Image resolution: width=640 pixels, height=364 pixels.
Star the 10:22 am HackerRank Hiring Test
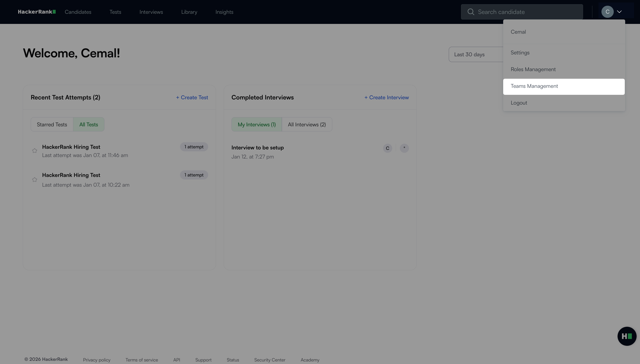coord(35,179)
